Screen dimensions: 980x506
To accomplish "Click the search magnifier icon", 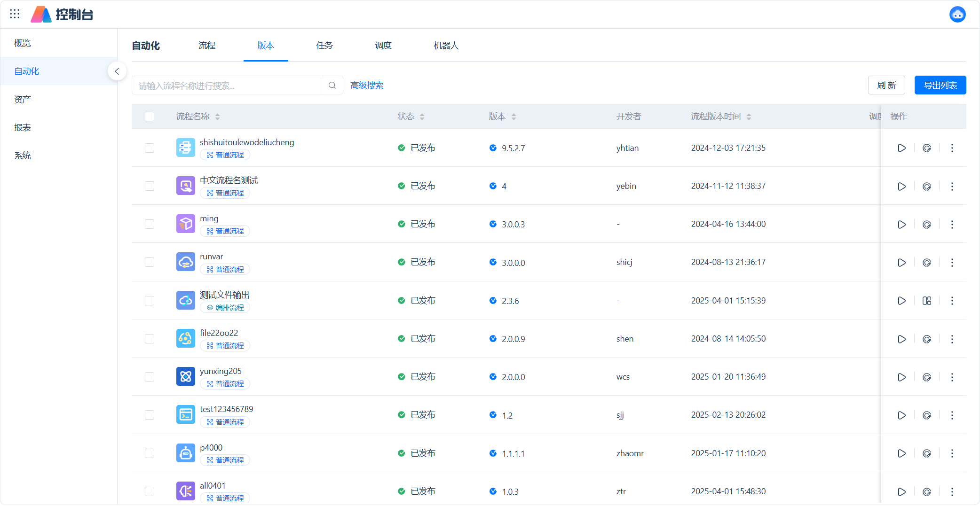I will click(x=332, y=86).
